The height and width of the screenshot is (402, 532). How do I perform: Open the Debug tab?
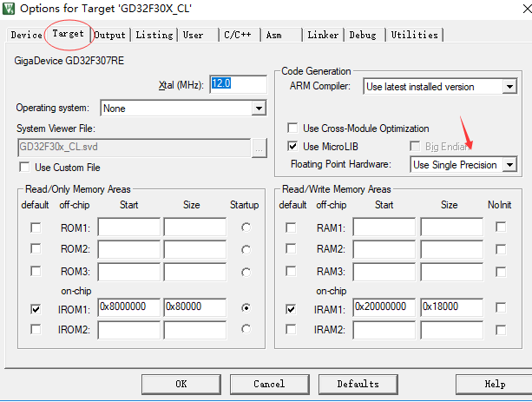[x=363, y=35]
